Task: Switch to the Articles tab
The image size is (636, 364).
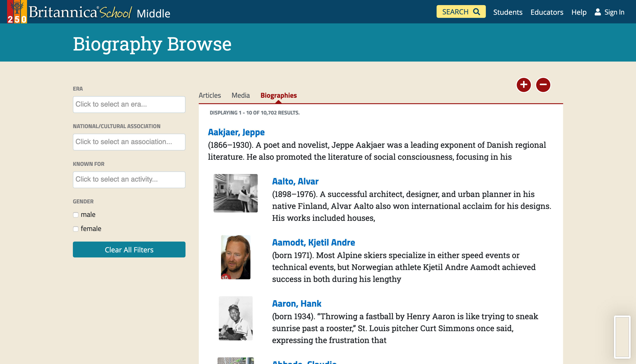Action: [x=210, y=95]
